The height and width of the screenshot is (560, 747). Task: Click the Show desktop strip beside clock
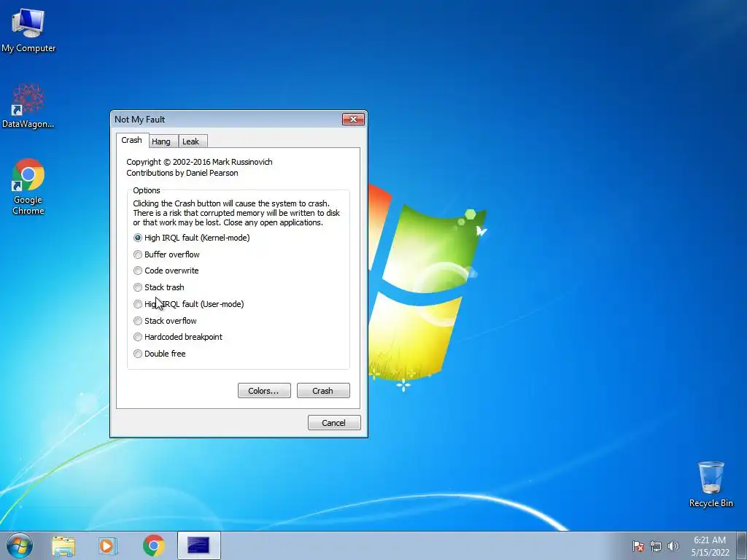(742, 545)
